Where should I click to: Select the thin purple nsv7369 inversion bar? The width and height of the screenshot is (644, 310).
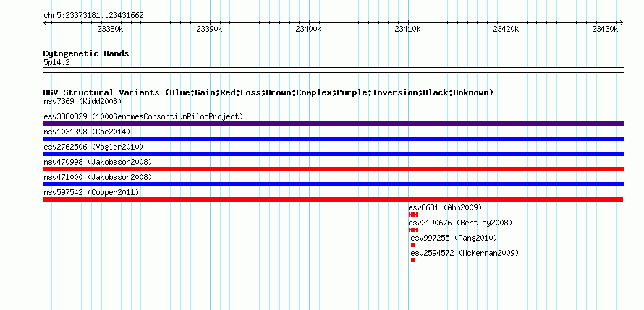pyautogui.click(x=333, y=108)
